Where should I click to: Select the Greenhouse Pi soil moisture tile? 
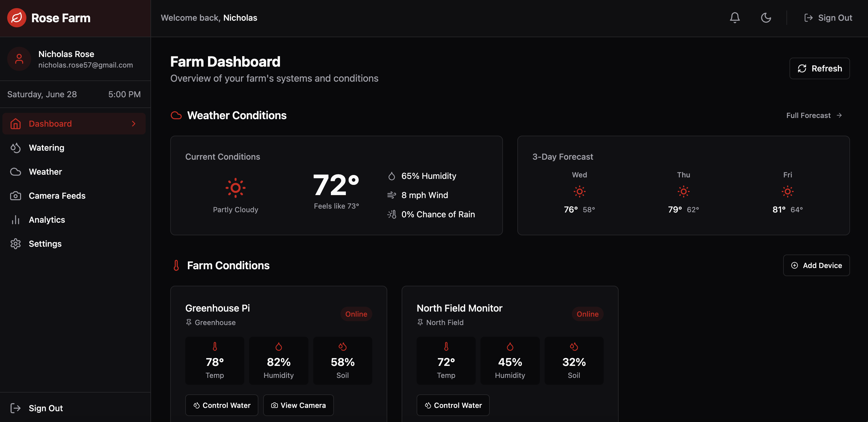point(342,360)
